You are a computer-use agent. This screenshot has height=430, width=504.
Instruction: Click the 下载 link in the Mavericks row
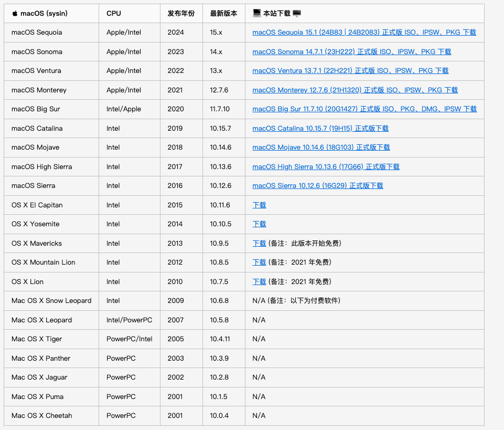[259, 243]
